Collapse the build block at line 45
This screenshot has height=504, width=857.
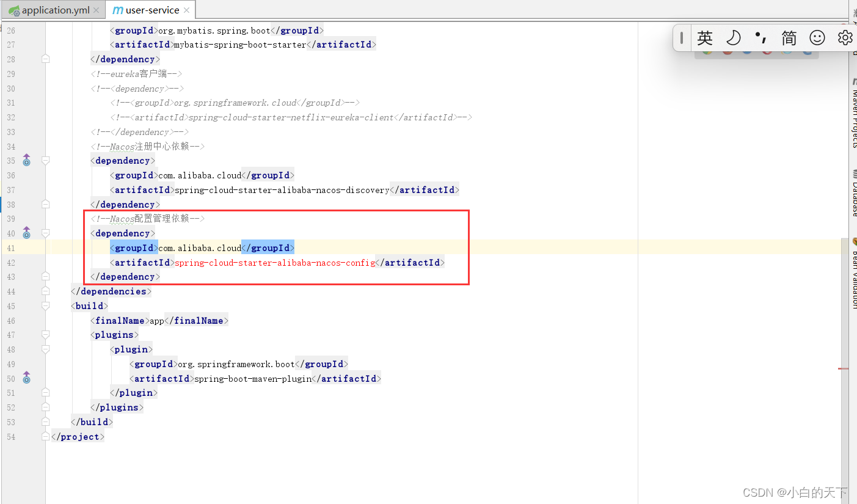45,305
